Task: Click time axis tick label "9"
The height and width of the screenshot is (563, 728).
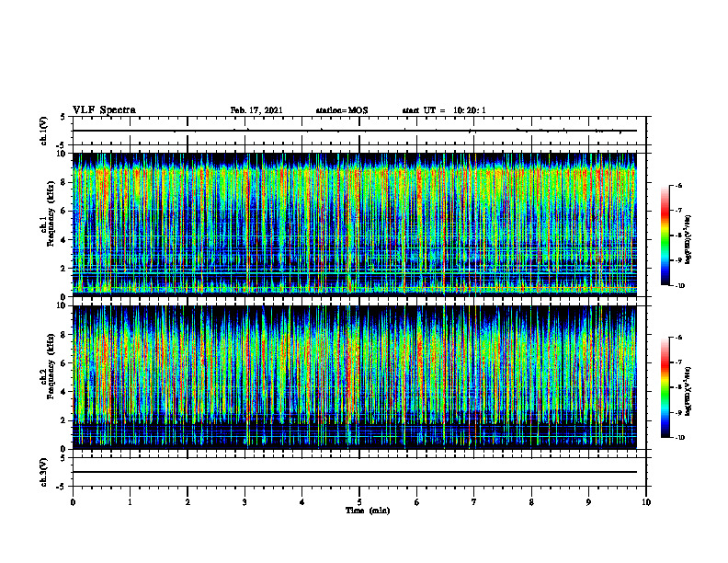Action: (588, 502)
